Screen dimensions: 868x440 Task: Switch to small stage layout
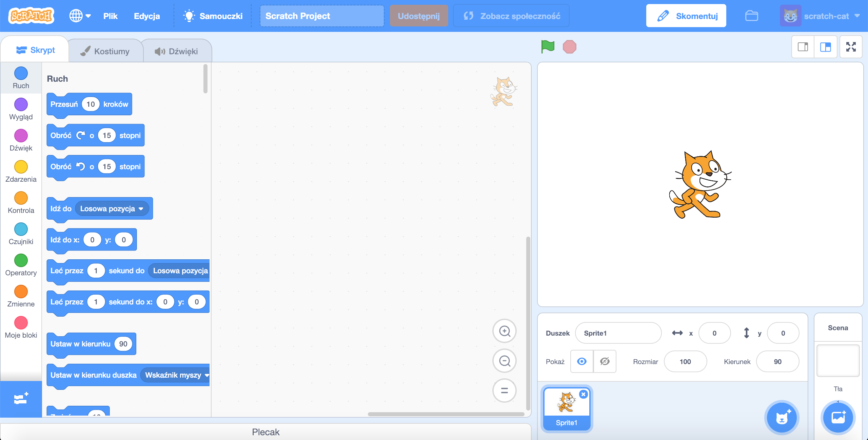803,47
